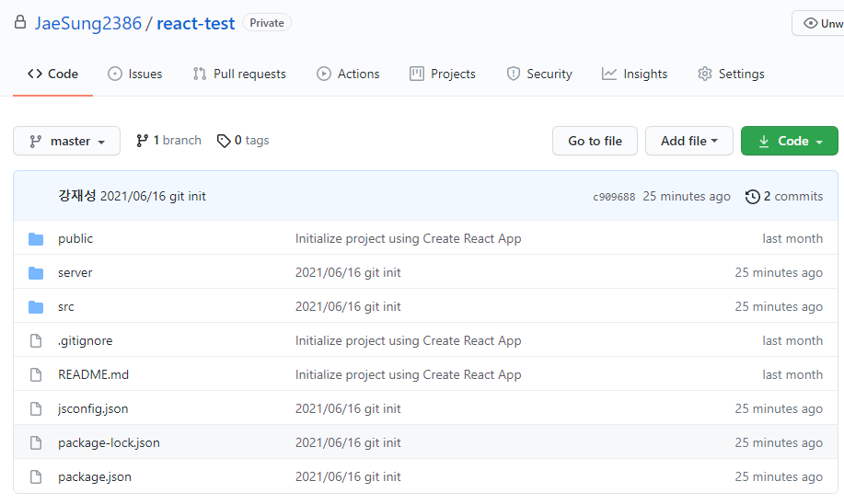Open the react-test repository link
Screen dimensions: 844x504
195,23
